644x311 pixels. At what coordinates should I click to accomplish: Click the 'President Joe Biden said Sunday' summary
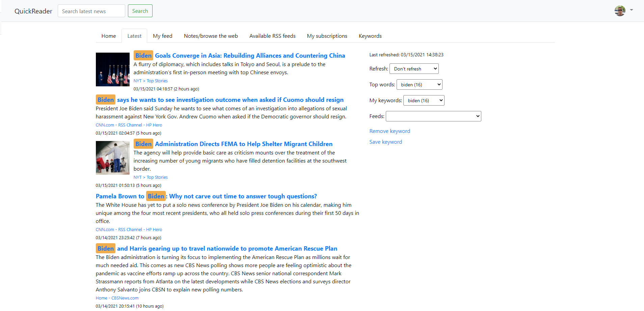click(221, 113)
